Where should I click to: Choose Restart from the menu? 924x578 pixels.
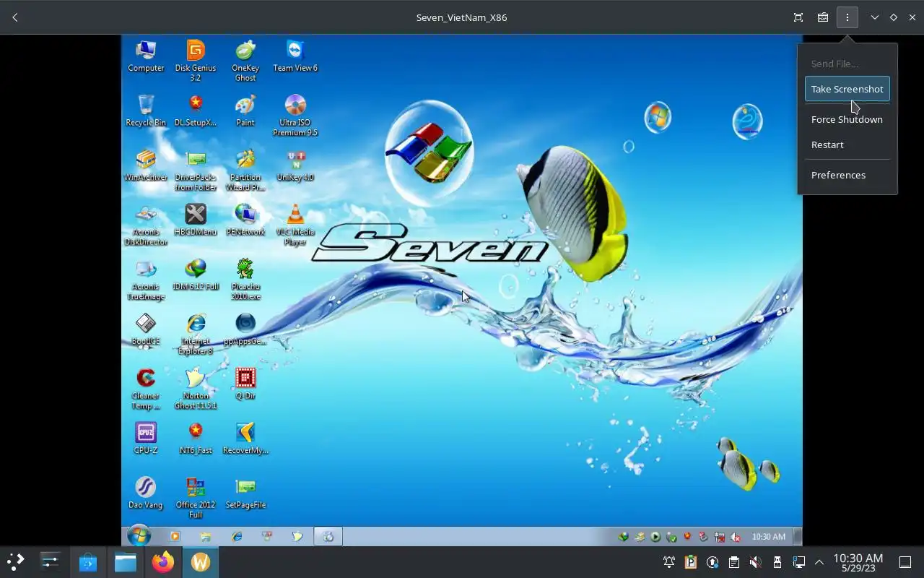(847, 144)
